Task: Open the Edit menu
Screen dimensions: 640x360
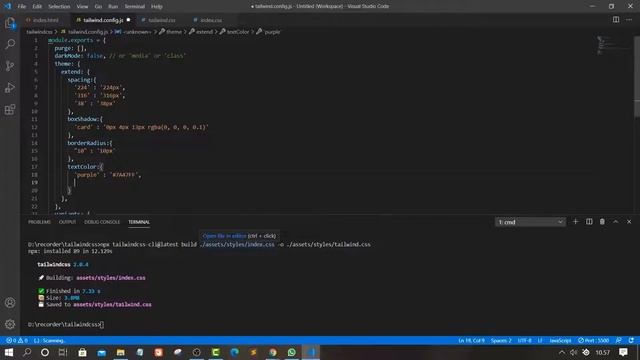Action: pos(37,7)
